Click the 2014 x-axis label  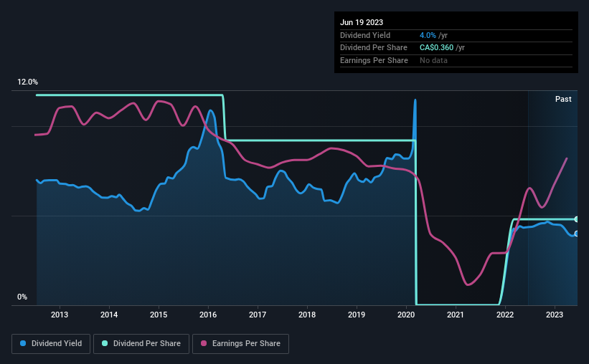109,315
